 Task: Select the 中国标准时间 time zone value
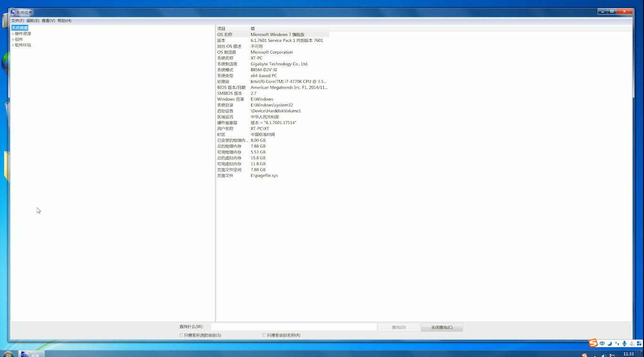pos(262,135)
